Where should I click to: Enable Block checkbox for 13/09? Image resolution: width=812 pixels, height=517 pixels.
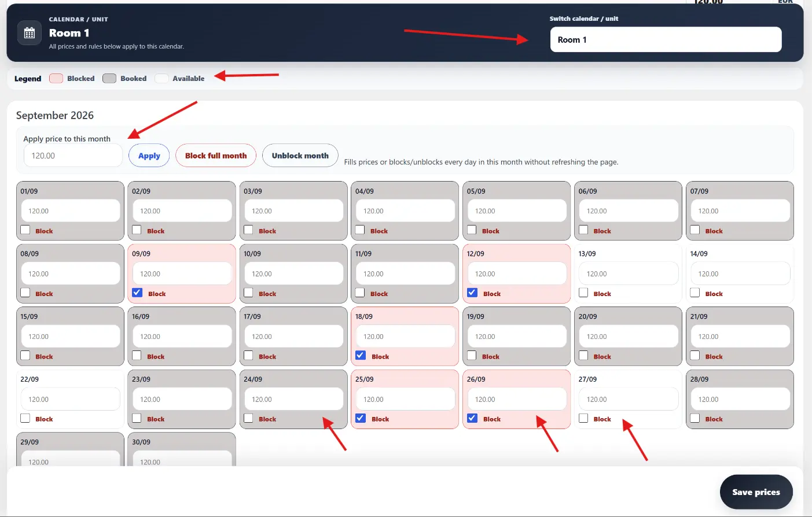[583, 293]
